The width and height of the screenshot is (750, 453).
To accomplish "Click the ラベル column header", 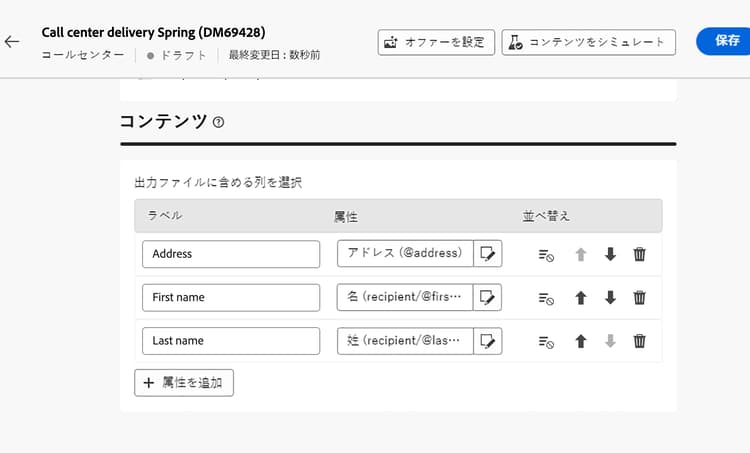I will click(165, 215).
